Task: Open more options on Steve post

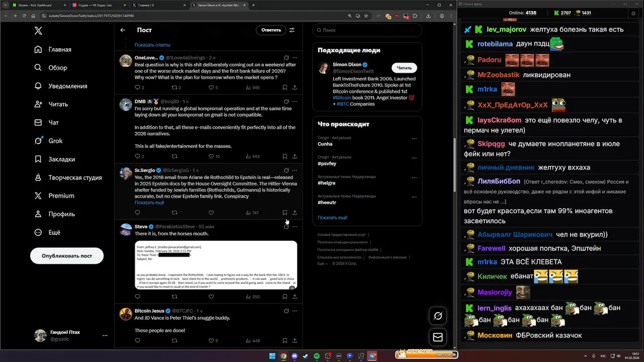Action: coord(295,227)
